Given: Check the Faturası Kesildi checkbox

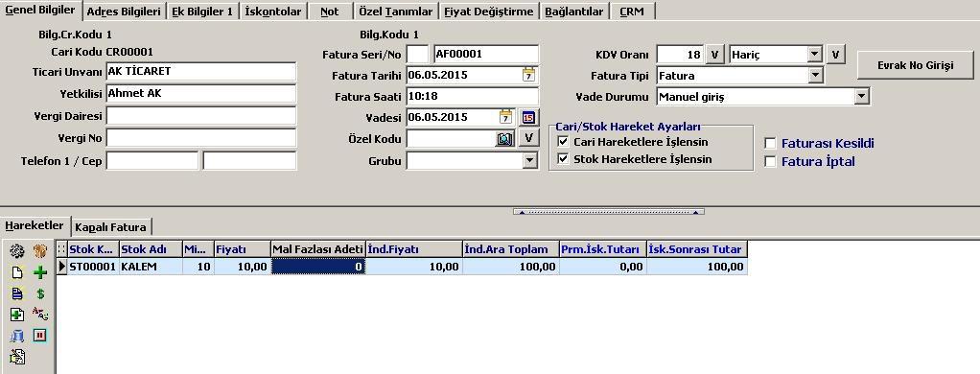Looking at the screenshot, I should (771, 143).
